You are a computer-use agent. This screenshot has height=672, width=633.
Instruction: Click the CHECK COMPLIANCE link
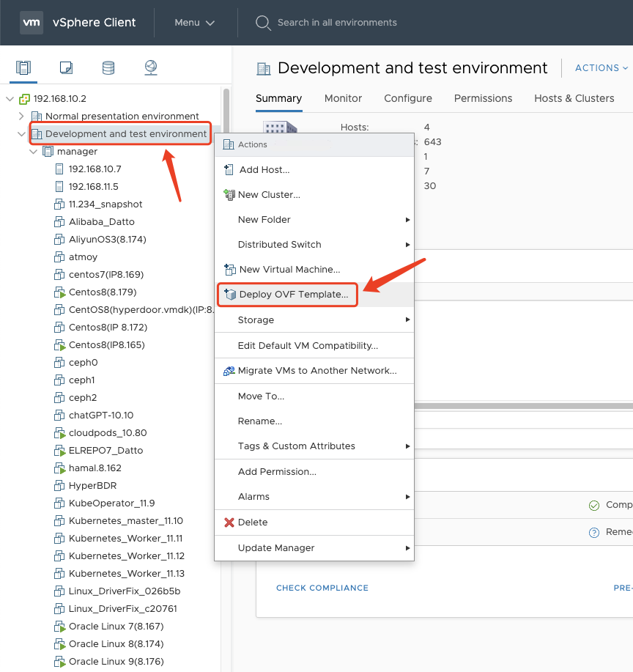click(322, 588)
